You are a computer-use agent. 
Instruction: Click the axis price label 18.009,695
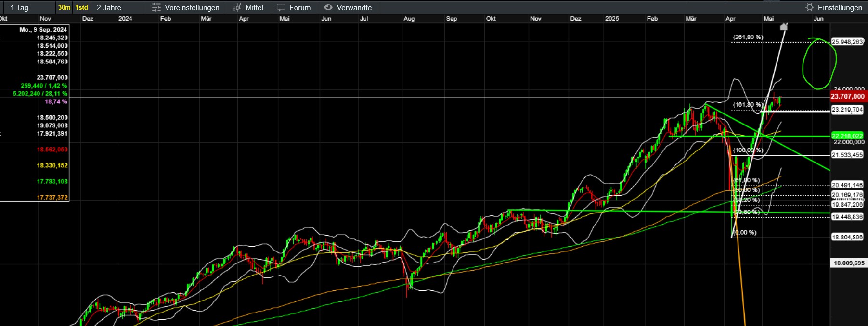(x=849, y=263)
